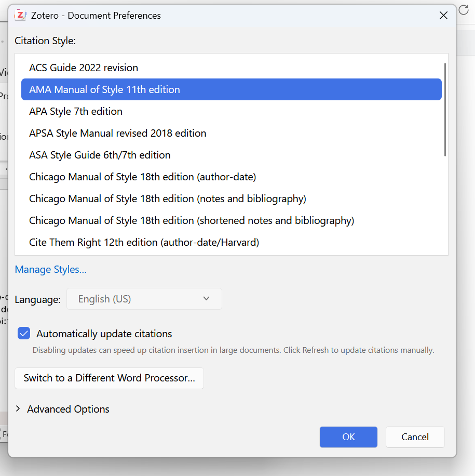The height and width of the screenshot is (476, 475).
Task: Click the citation style list scrollbar
Action: tap(445, 110)
